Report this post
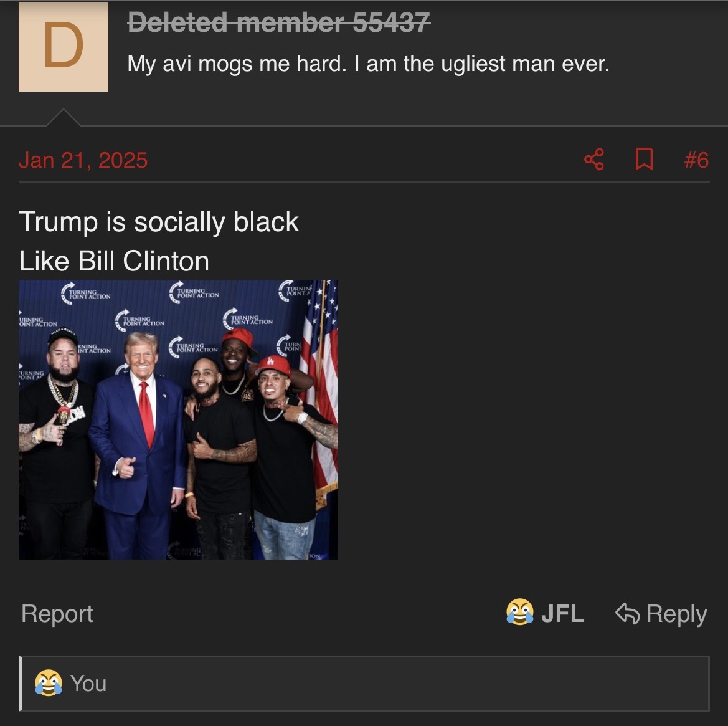 coord(57,614)
